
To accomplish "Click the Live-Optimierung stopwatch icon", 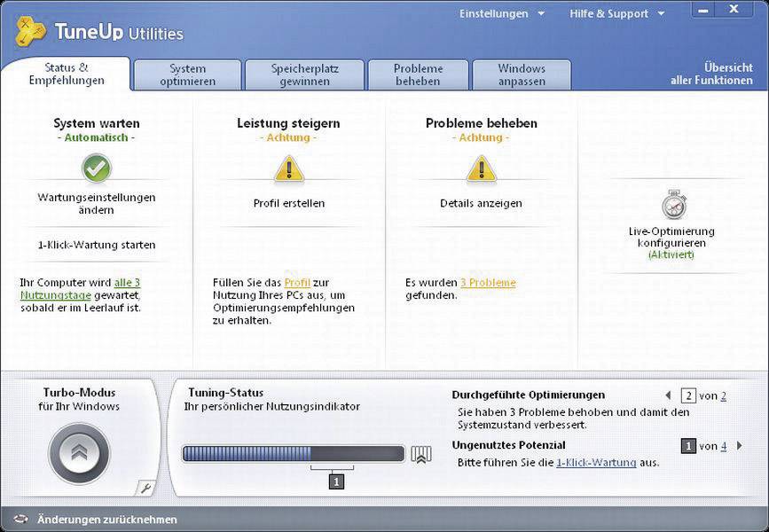I will 674,205.
